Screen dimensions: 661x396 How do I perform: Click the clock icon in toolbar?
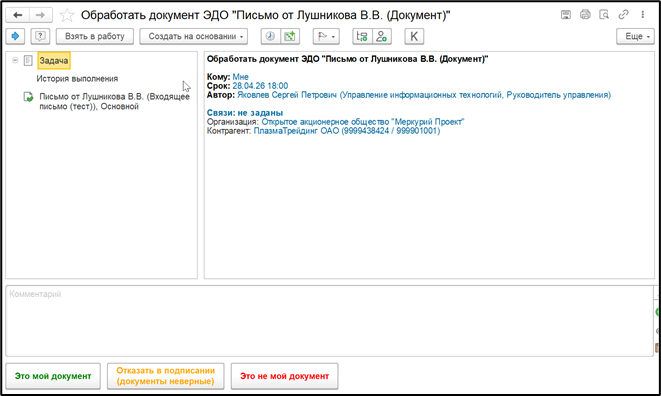point(270,36)
